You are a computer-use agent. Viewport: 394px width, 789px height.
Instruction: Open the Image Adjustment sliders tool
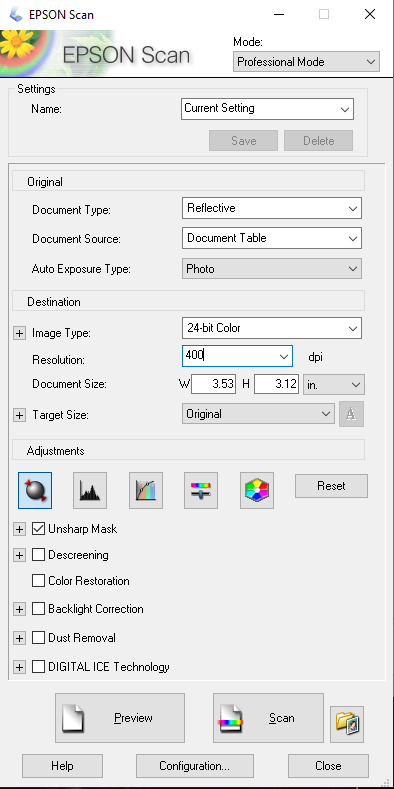point(201,490)
